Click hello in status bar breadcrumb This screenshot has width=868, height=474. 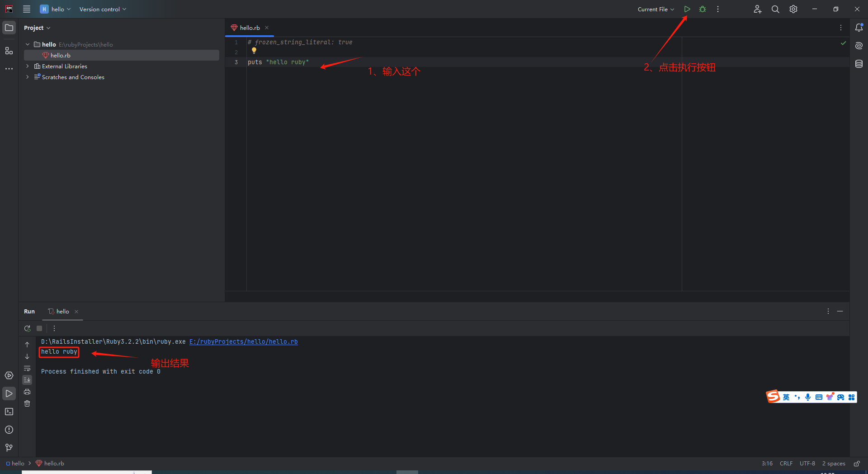coord(15,463)
